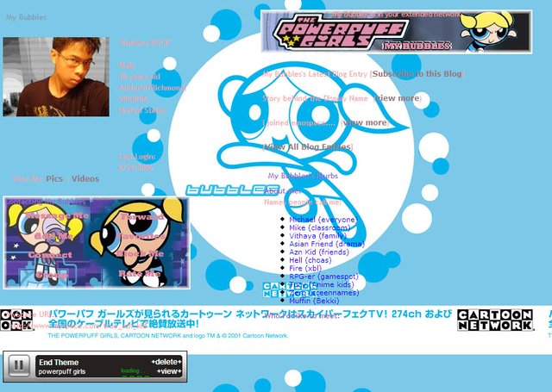Click the 'Names people call me:' text
Viewport: 552px width, 392px height.
(x=303, y=202)
